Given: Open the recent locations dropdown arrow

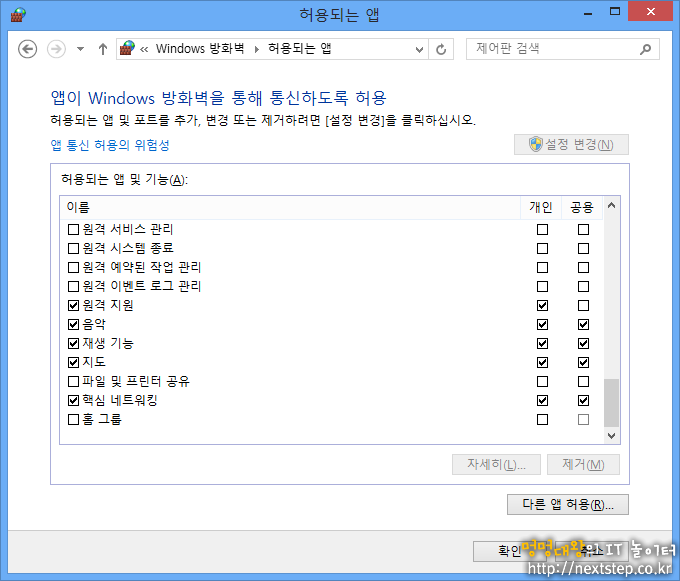Looking at the screenshot, I should click(80, 49).
